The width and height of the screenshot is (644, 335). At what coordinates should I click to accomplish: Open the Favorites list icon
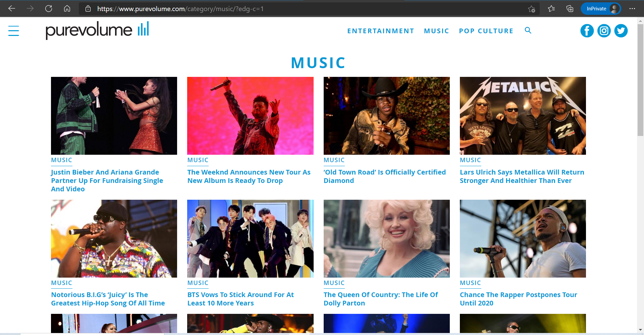551,9
